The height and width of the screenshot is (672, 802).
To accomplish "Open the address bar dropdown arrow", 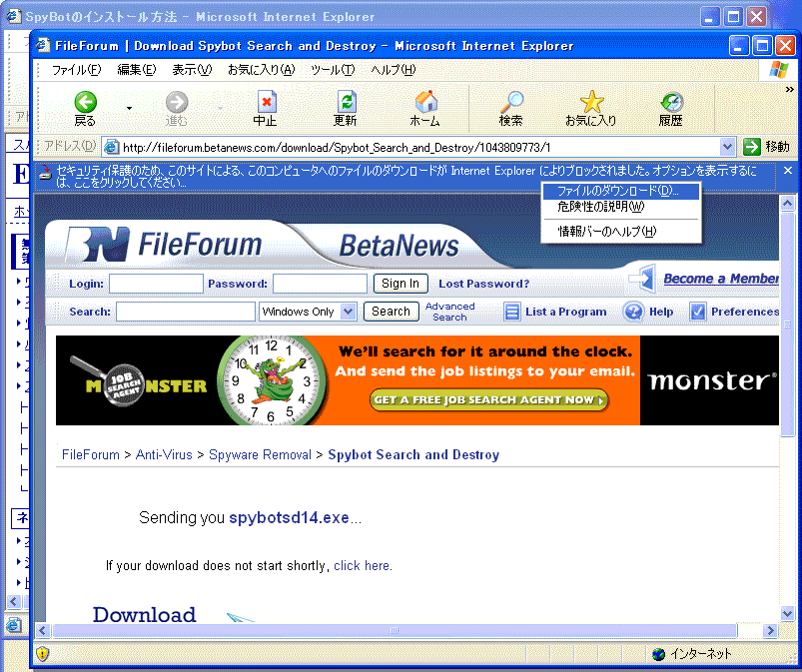I will (727, 148).
